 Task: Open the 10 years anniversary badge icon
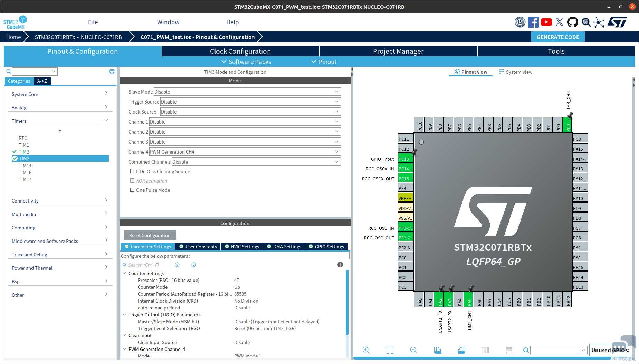tap(520, 22)
